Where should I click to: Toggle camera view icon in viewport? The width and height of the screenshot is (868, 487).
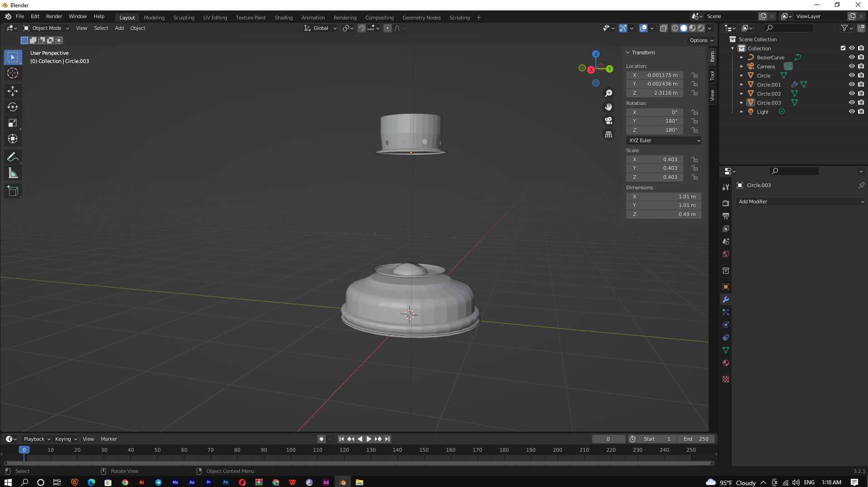coord(609,121)
